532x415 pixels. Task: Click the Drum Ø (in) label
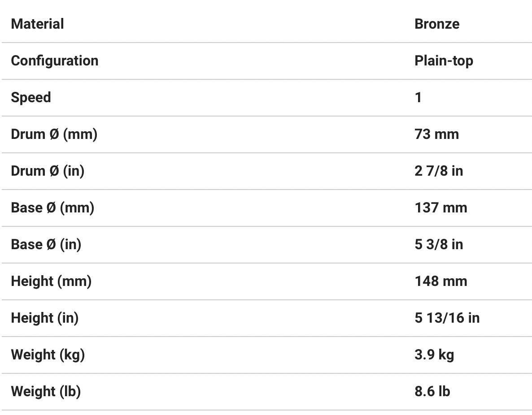[48, 171]
